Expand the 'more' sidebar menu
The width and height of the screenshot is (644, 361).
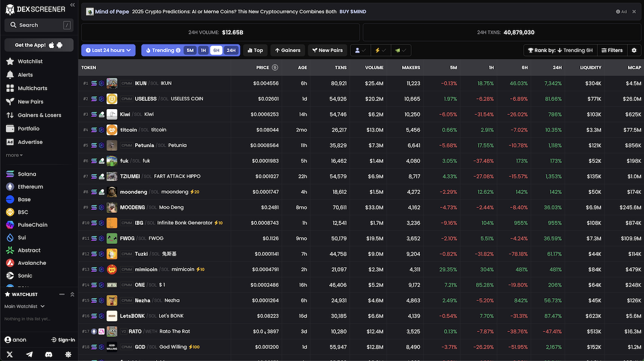[x=14, y=155]
